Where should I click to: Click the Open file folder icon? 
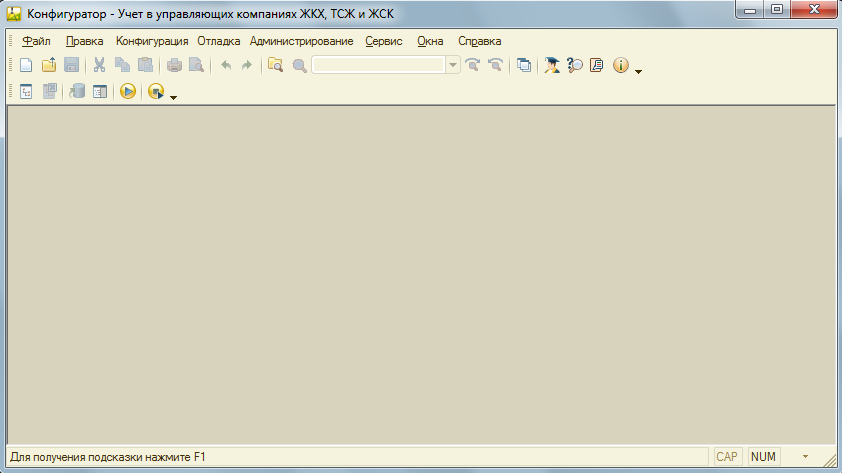point(48,66)
